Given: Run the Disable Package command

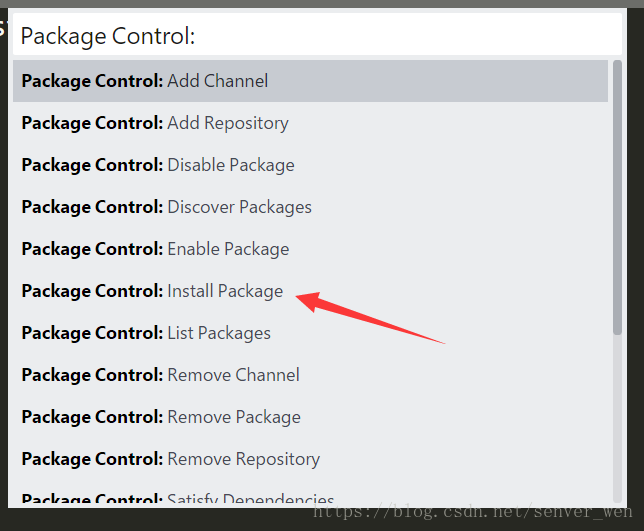Looking at the screenshot, I should (x=310, y=165).
